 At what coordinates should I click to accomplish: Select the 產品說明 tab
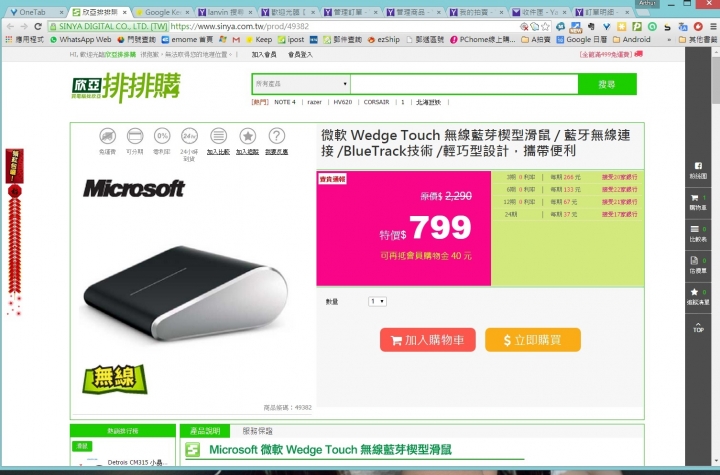(205, 431)
